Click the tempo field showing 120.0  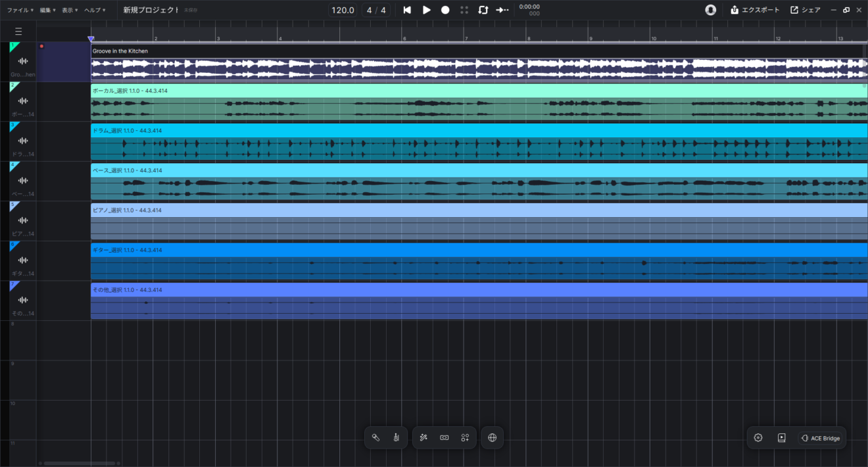pyautogui.click(x=342, y=10)
